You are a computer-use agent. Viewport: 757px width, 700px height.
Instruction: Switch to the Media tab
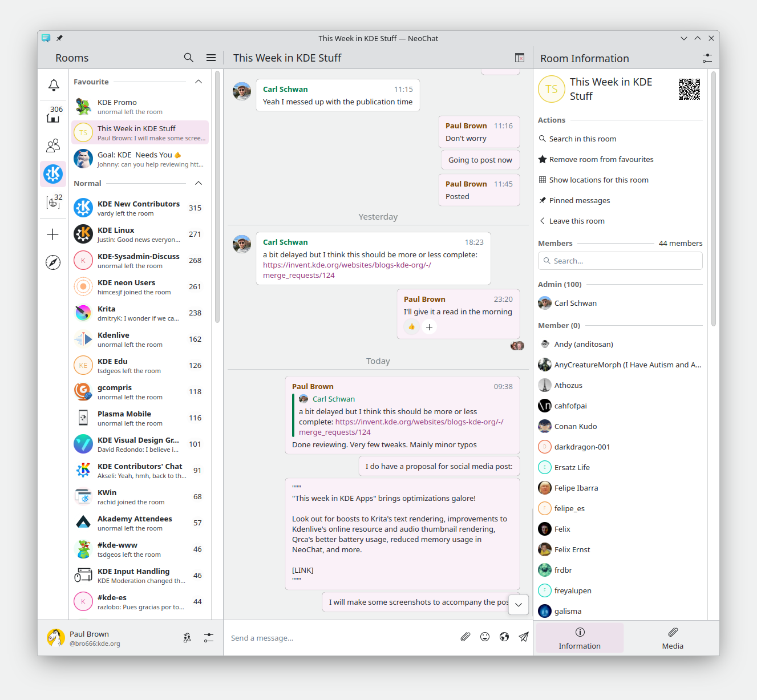tap(673, 638)
